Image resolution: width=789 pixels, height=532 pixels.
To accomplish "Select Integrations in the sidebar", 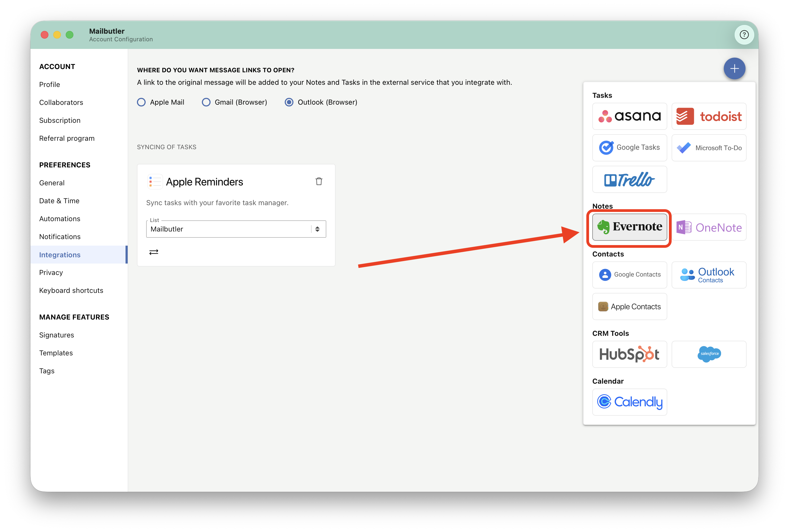I will tap(79, 255).
